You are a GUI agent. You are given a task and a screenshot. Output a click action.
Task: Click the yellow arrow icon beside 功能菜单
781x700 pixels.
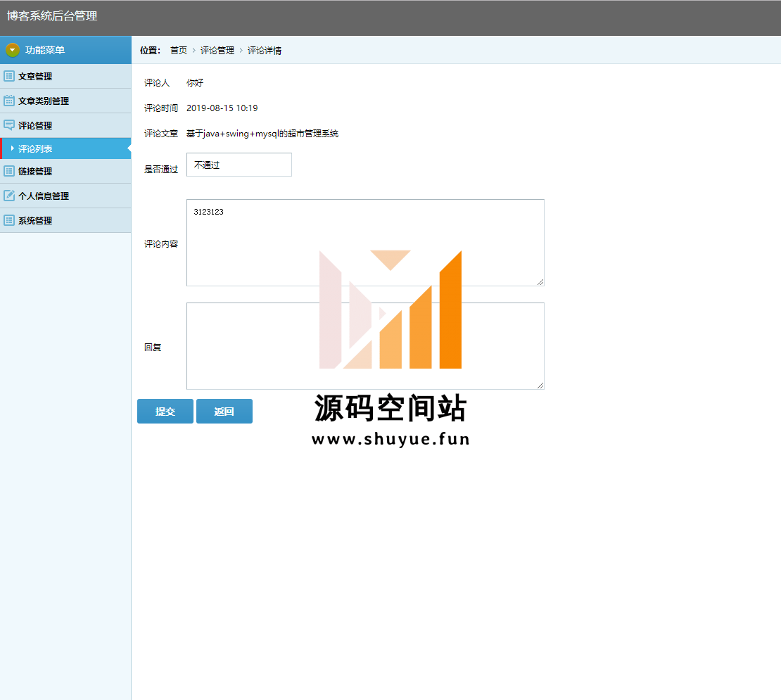(13, 50)
